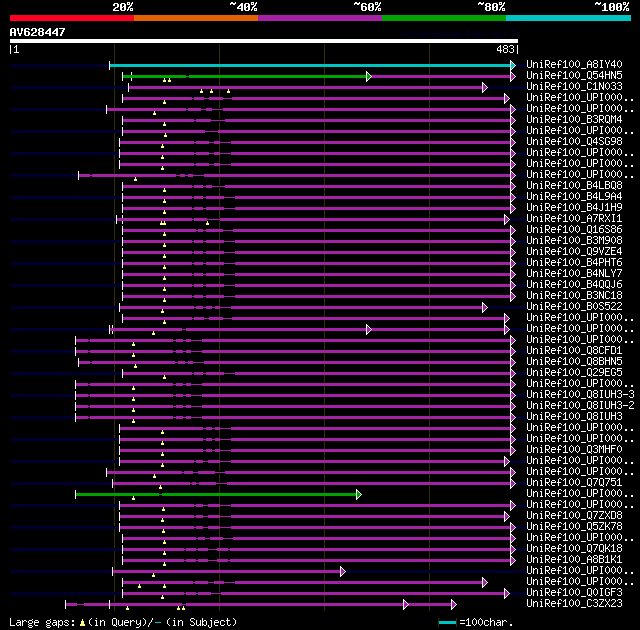This screenshot has width=640, height=630.
Task: Click the 'Large gaps' legend text
Action: point(42,623)
